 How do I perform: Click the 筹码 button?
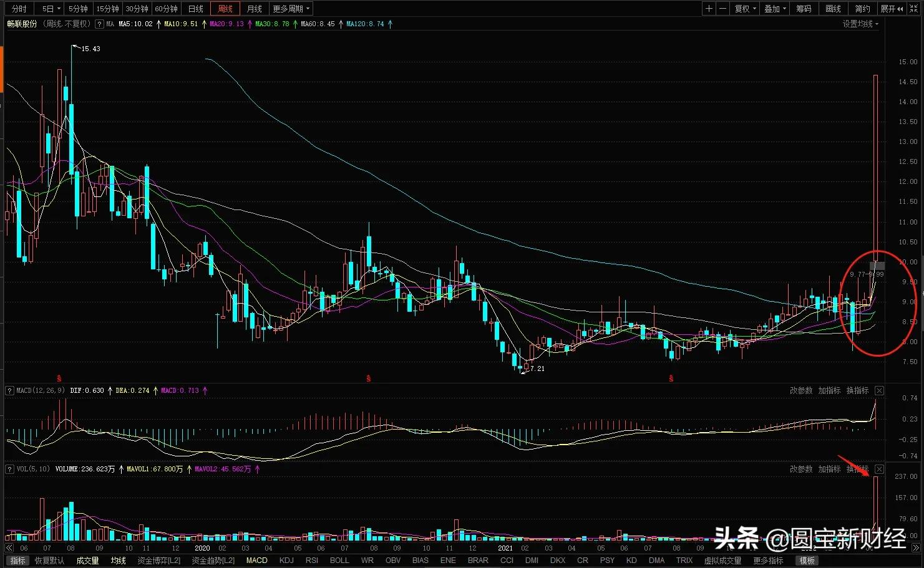click(x=804, y=9)
